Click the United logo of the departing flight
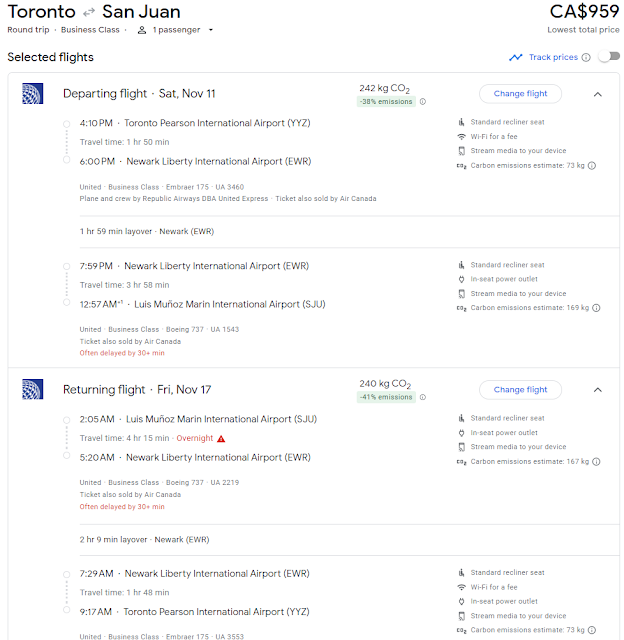The height and width of the screenshot is (640, 624). tap(33, 93)
